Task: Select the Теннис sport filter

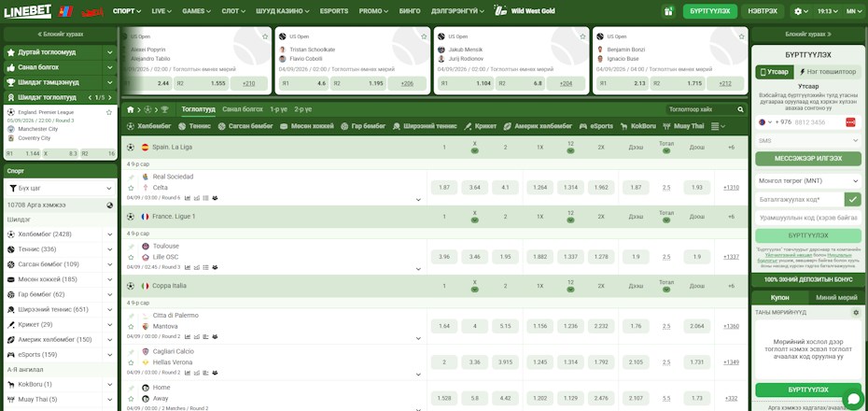Action: point(195,126)
